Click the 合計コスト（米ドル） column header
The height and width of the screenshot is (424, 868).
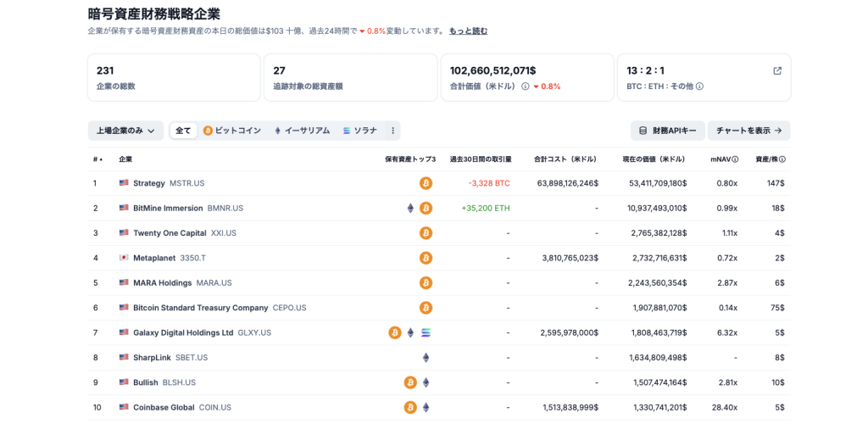point(565,159)
